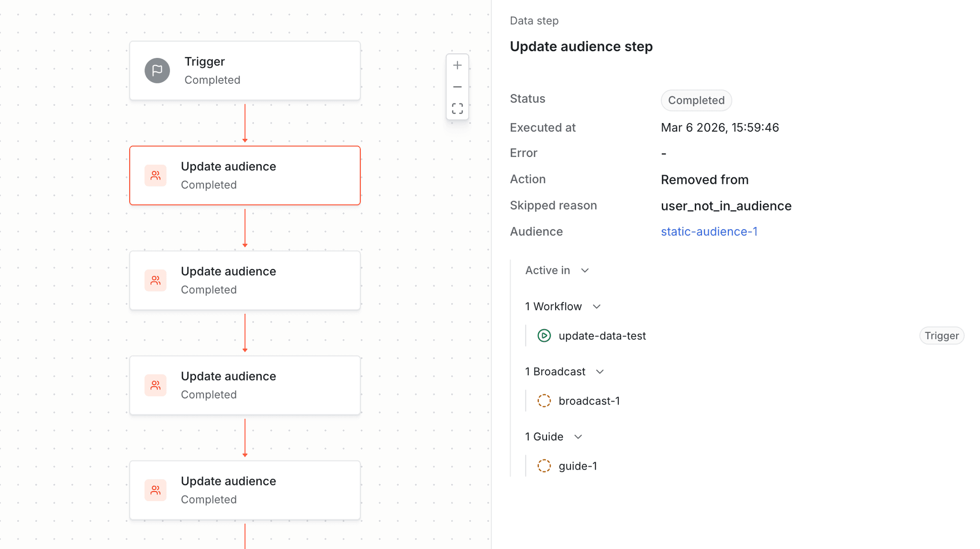Image resolution: width=980 pixels, height=549 pixels.
Task: Collapse the 1 Guide section
Action: pos(578,437)
